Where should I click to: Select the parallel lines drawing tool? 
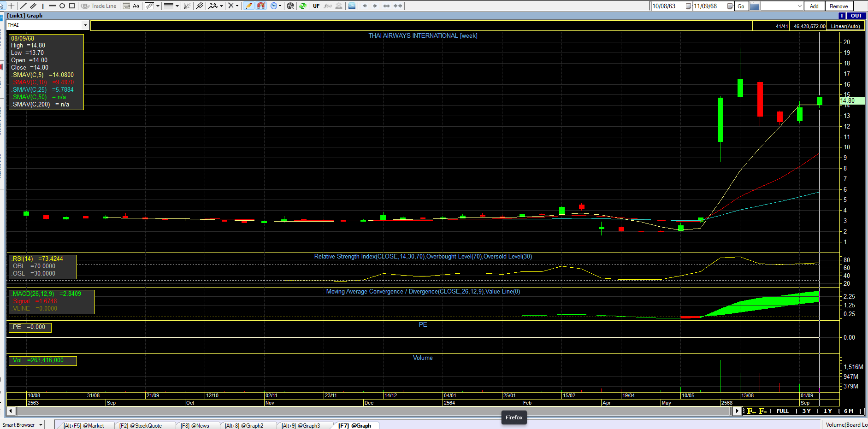[x=33, y=6]
